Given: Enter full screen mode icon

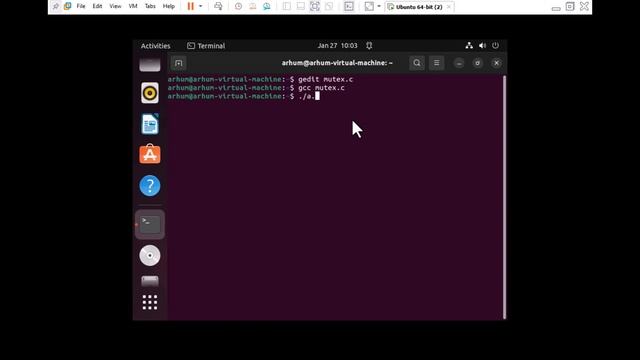Looking at the screenshot, I should tap(315, 6).
